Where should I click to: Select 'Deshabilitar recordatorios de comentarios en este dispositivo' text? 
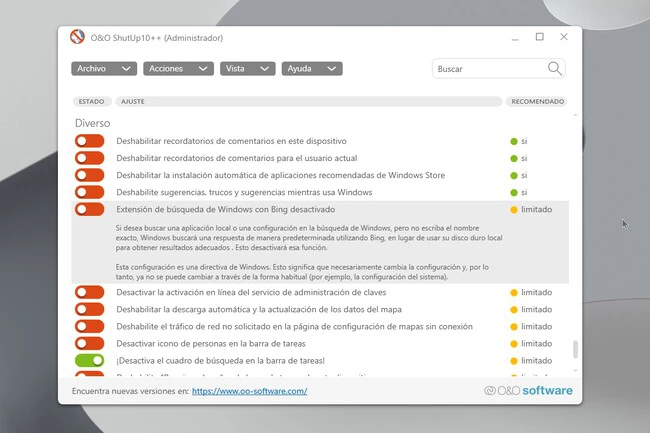click(x=231, y=141)
